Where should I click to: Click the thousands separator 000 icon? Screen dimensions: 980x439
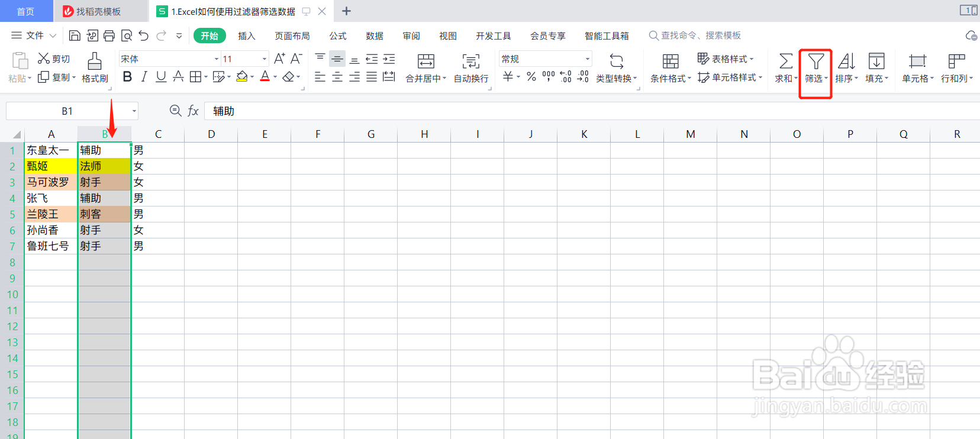[549, 77]
